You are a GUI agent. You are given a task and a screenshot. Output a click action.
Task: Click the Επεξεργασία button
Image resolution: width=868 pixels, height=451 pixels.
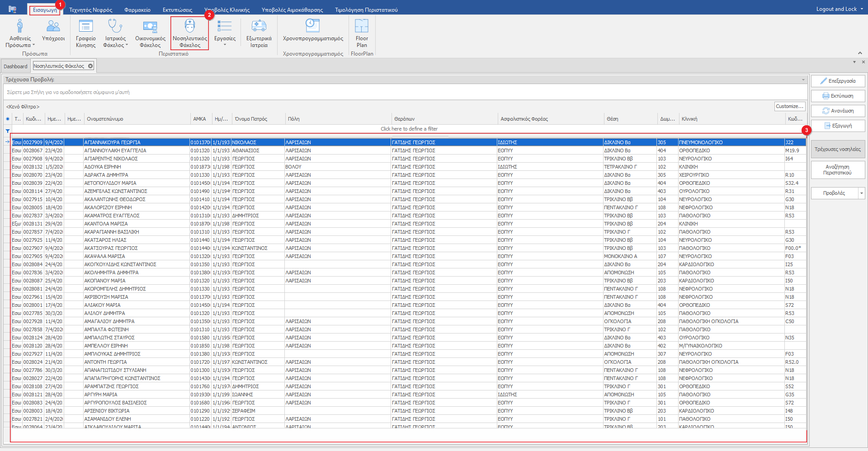click(x=838, y=81)
